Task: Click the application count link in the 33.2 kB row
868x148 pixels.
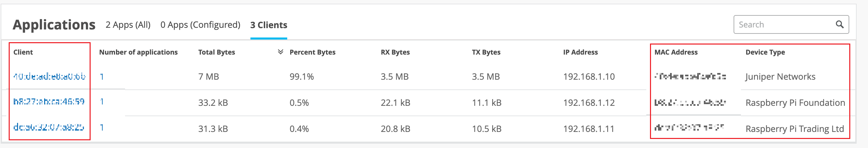Action: pos(102,102)
